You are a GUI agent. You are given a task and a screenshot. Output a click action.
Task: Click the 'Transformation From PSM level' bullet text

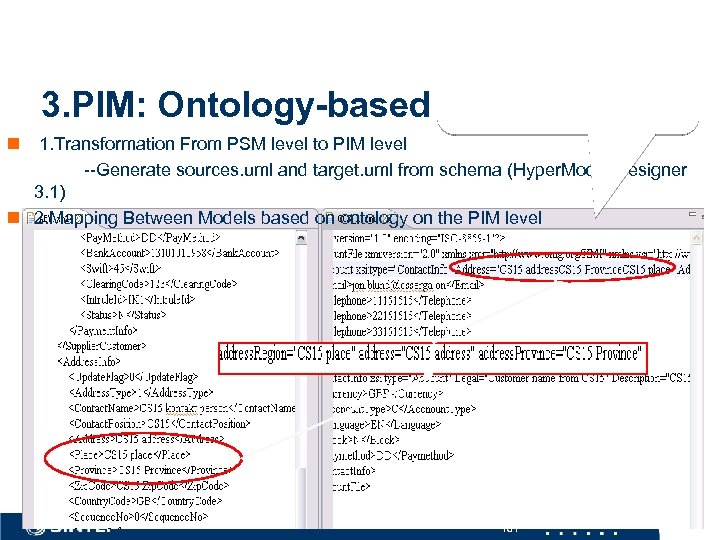[223, 144]
